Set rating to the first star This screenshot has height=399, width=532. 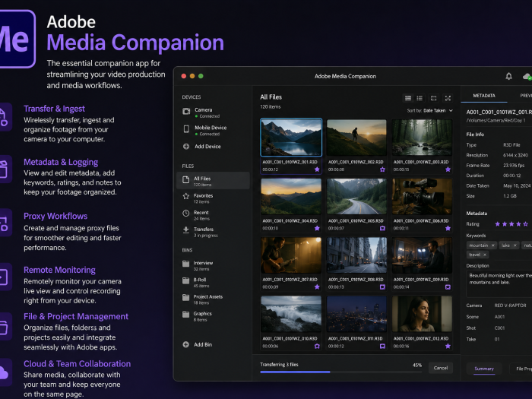(497, 224)
